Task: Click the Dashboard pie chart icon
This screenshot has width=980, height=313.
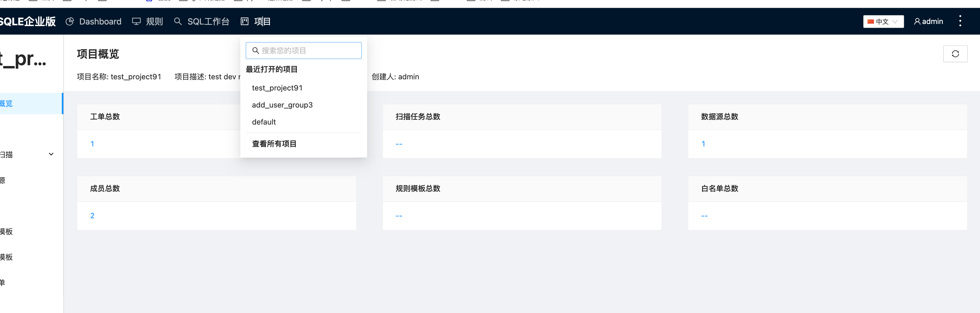Action: coord(70,22)
